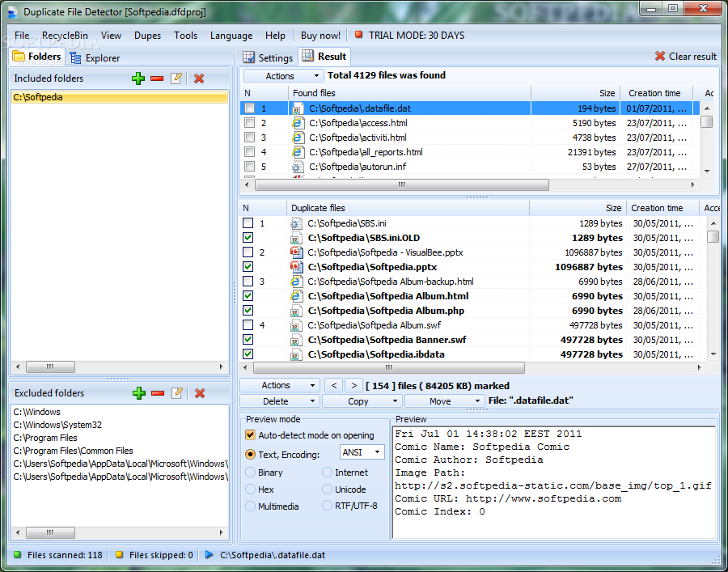728x572 pixels.
Task: Select the Hex preview mode
Action: [x=250, y=489]
